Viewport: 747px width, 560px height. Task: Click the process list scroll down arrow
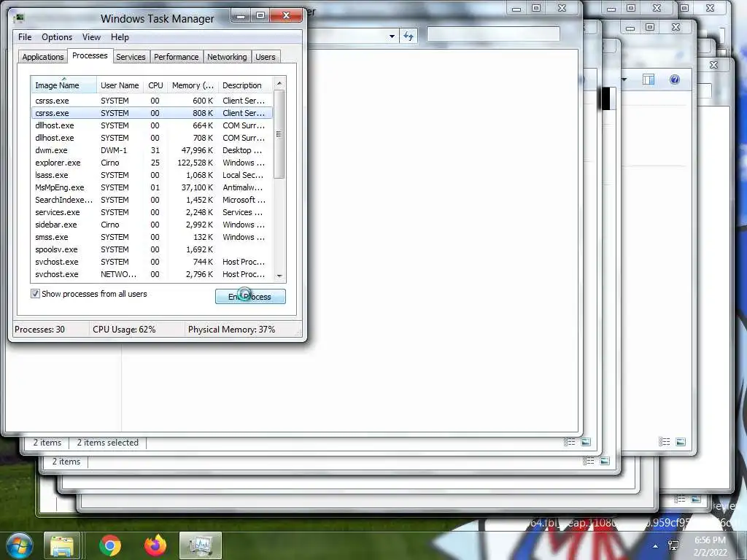click(279, 276)
